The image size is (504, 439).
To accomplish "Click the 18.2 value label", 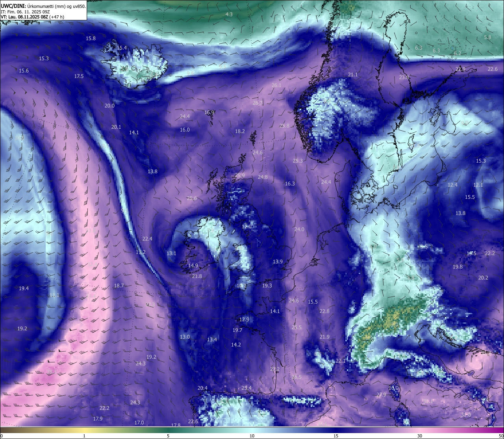I will coord(240,131).
